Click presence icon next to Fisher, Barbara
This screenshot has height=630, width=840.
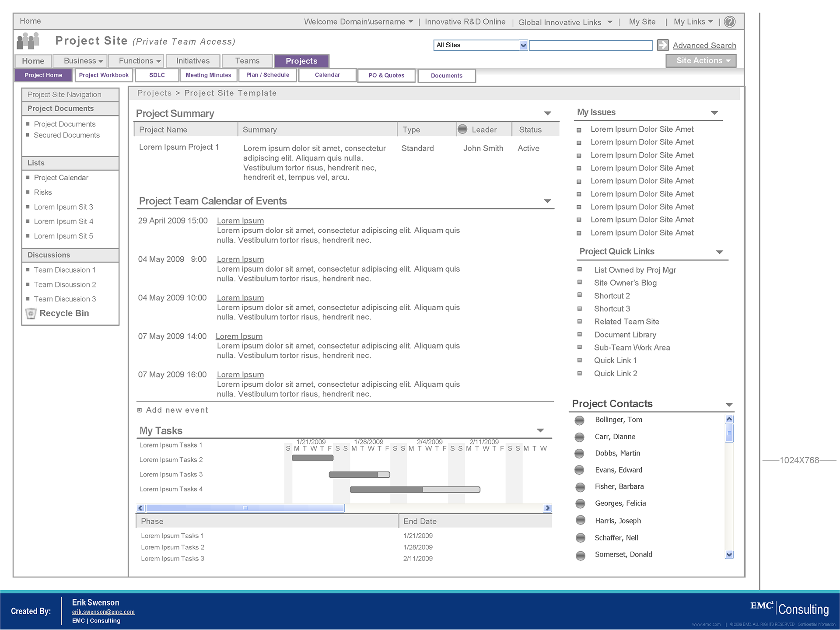point(580,487)
